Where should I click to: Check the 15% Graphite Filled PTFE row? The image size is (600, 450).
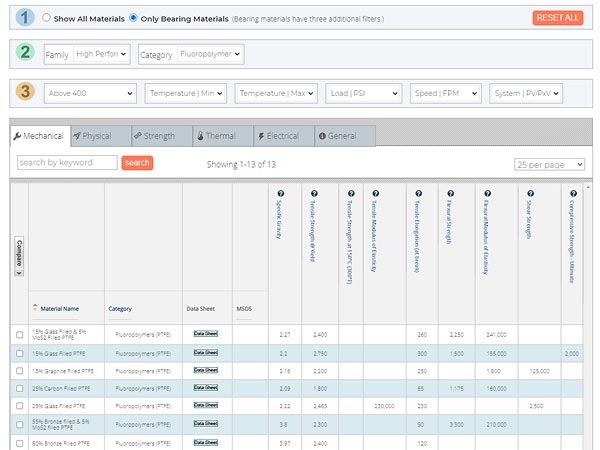point(20,371)
